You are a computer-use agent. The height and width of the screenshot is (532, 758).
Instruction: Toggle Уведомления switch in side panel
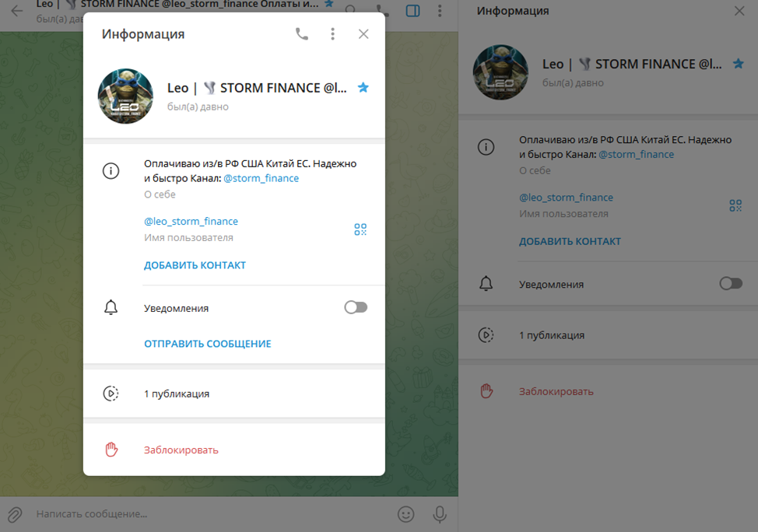(731, 284)
